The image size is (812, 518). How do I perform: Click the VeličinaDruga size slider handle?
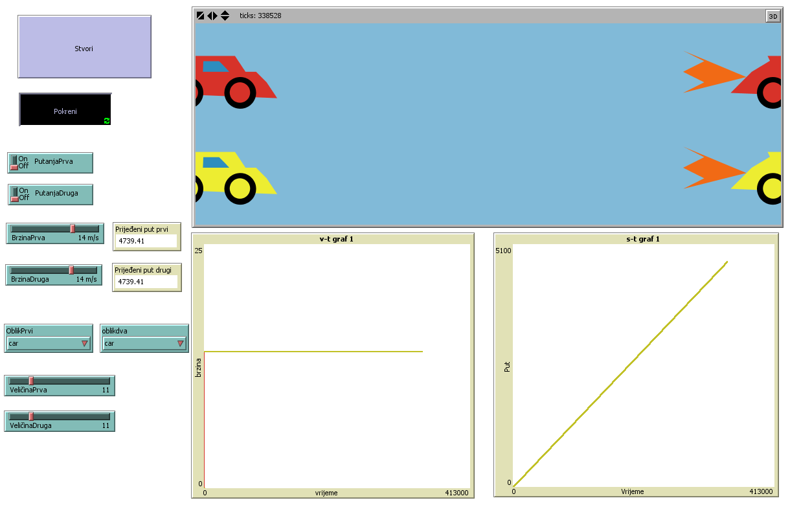tap(30, 416)
